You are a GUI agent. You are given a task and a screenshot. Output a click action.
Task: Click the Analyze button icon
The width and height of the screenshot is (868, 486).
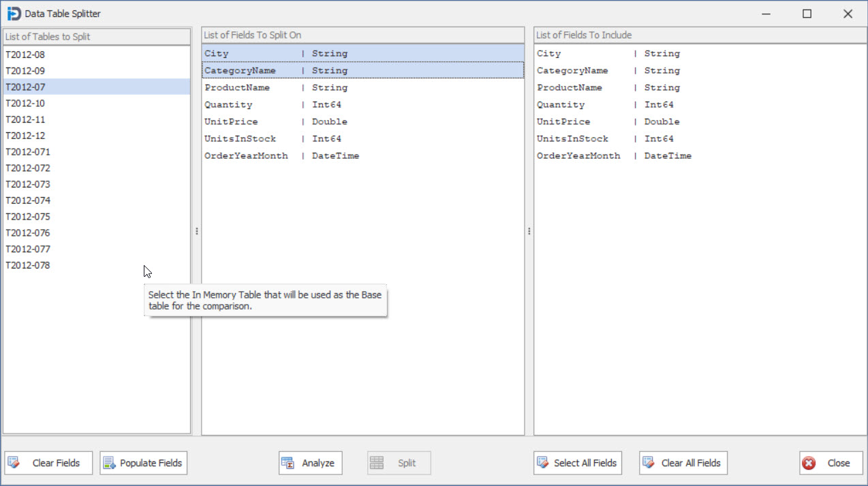click(x=288, y=463)
